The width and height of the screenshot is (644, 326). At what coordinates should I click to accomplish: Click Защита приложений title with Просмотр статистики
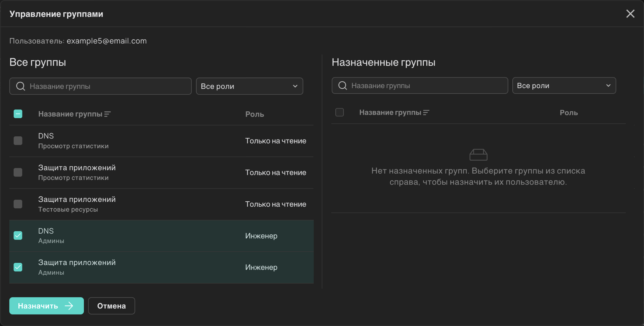[77, 168]
